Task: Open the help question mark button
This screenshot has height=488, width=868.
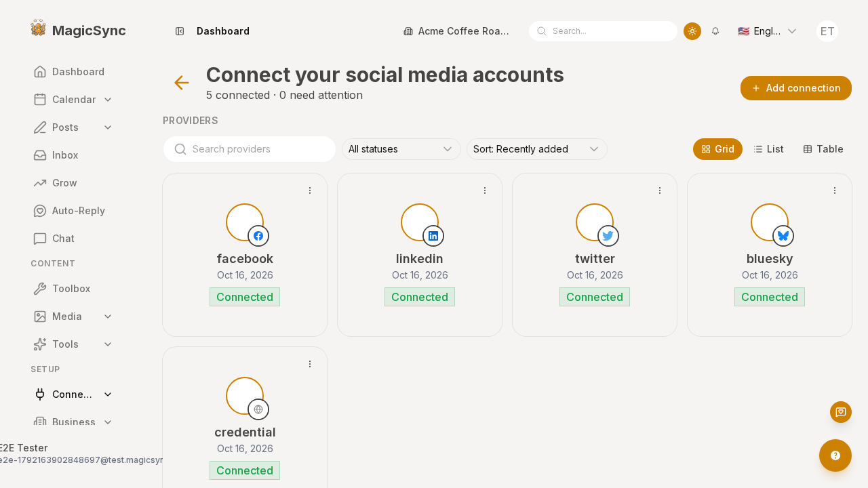Action: point(835,455)
